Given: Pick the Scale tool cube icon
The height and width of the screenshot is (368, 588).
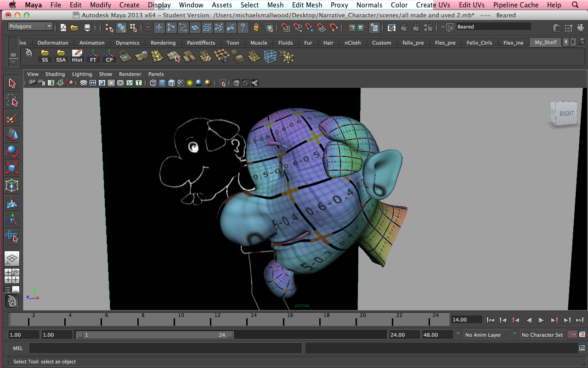Looking at the screenshot, I should (12, 168).
